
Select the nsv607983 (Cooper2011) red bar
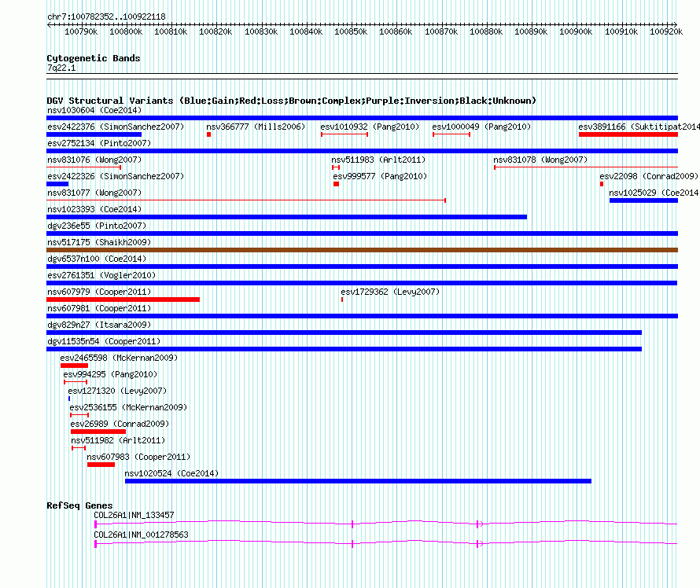tap(101, 465)
